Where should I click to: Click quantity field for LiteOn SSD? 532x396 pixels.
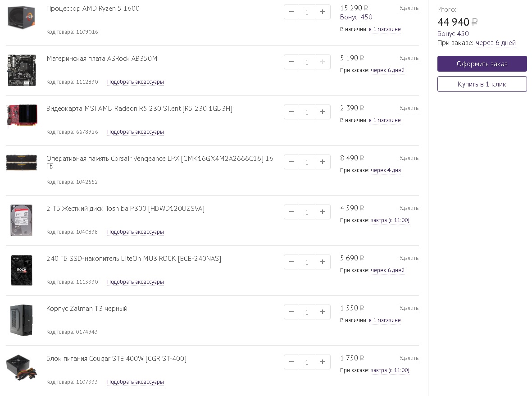pos(307,262)
